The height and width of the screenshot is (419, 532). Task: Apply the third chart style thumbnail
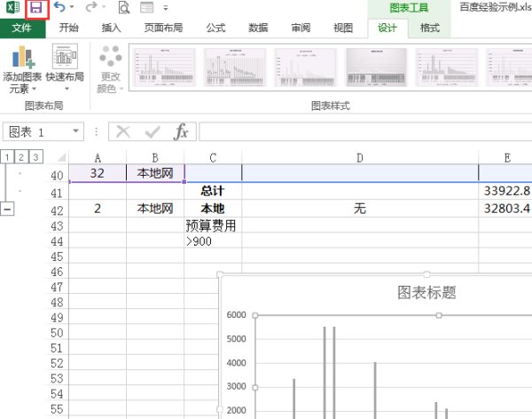coord(306,67)
